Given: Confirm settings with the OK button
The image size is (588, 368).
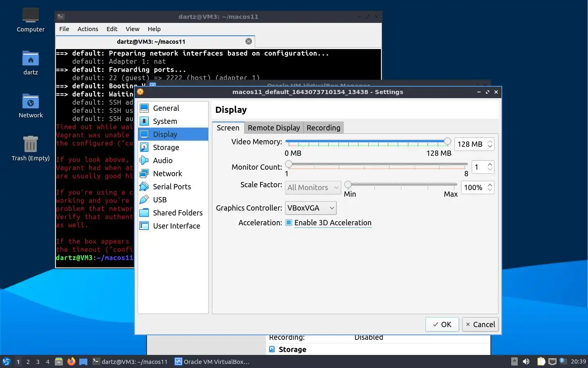Looking at the screenshot, I should click(x=442, y=324).
